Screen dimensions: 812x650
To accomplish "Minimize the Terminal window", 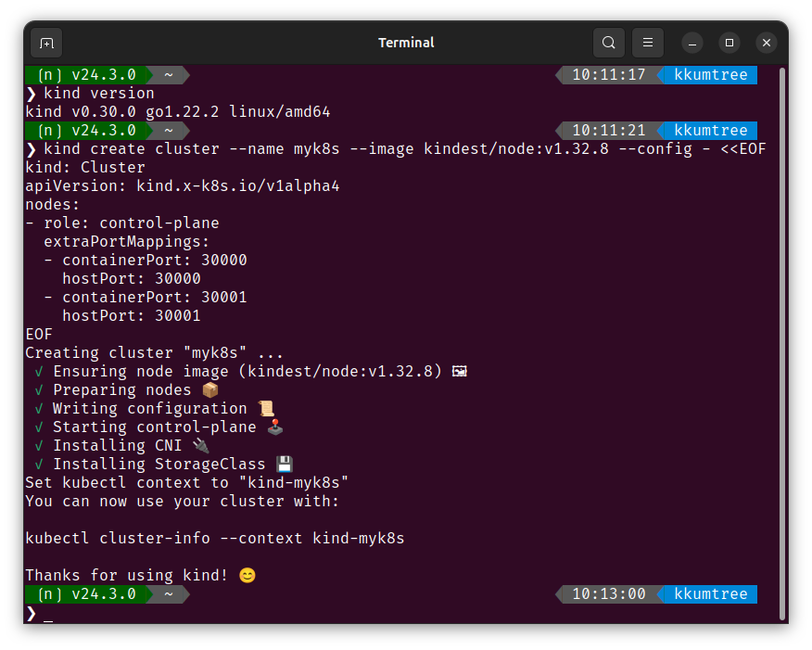I will [x=692, y=43].
